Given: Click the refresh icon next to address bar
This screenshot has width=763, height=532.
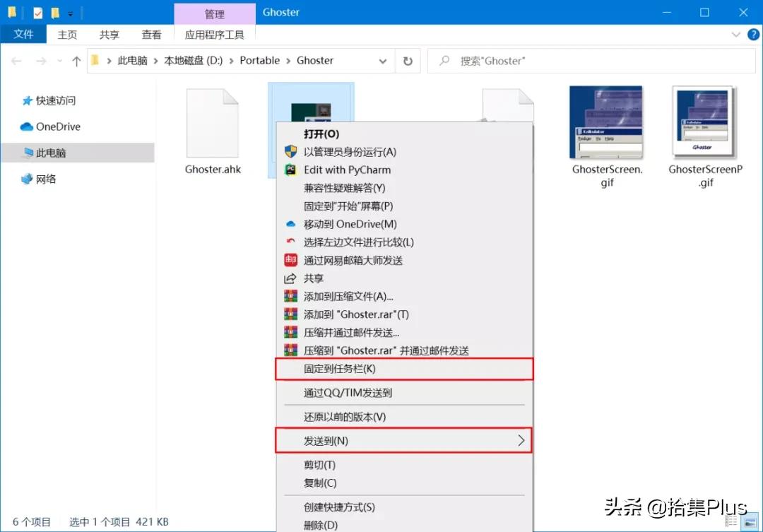Looking at the screenshot, I should tap(408, 61).
